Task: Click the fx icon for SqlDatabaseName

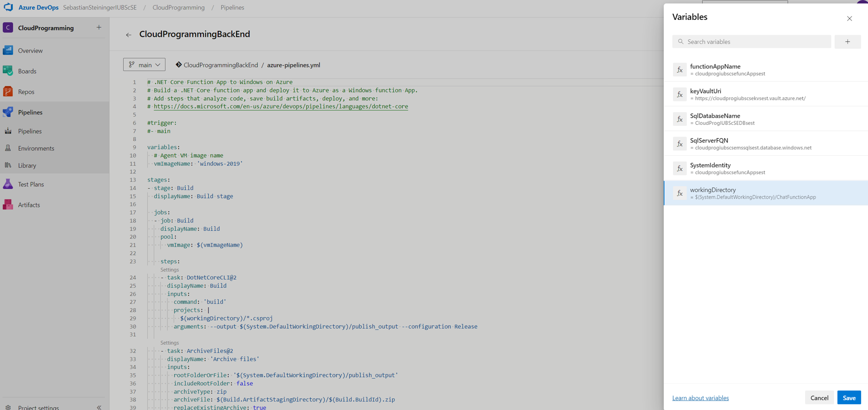Action: (x=680, y=119)
